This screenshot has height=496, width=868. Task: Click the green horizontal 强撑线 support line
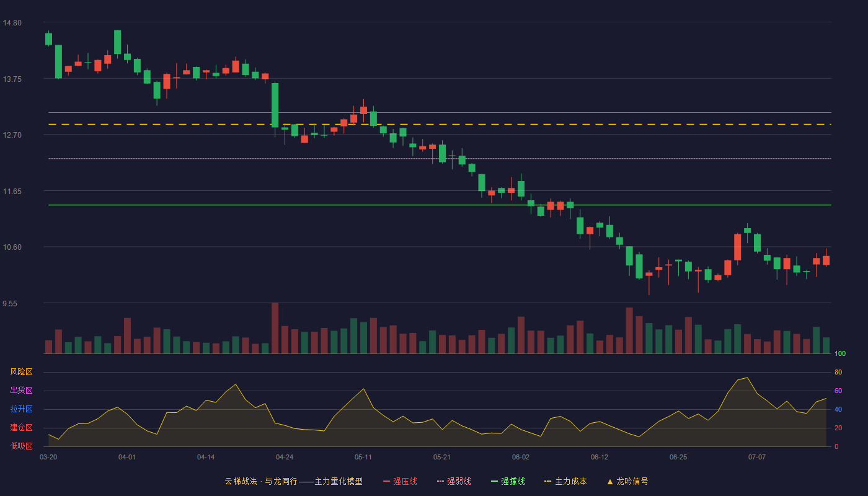click(440, 205)
